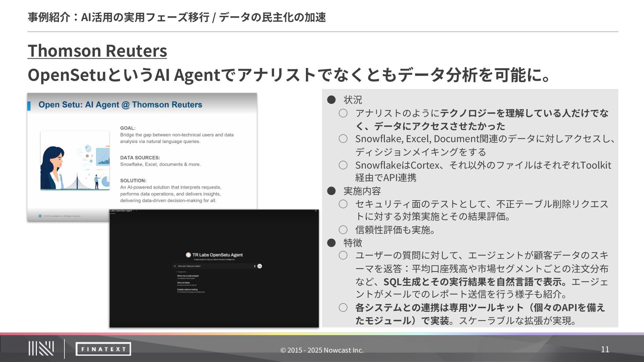Click the Nowcast striped logo in the footer

[x=41, y=349]
